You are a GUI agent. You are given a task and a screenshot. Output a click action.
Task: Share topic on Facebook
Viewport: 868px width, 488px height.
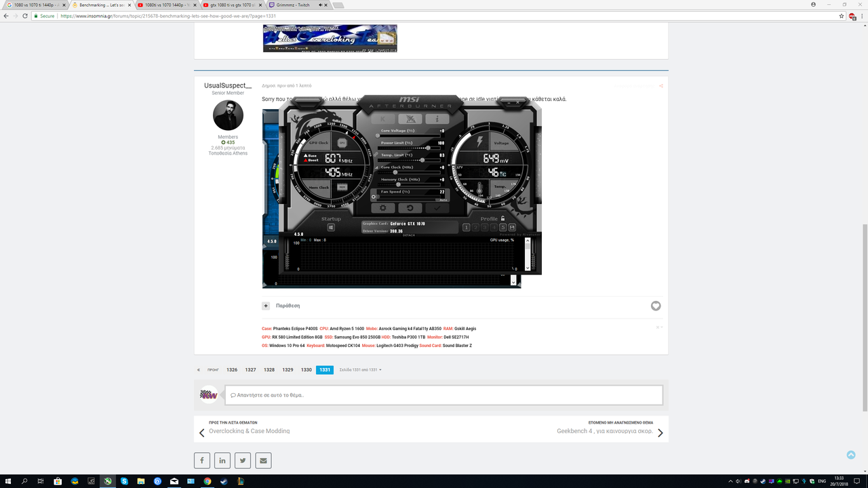click(202, 461)
